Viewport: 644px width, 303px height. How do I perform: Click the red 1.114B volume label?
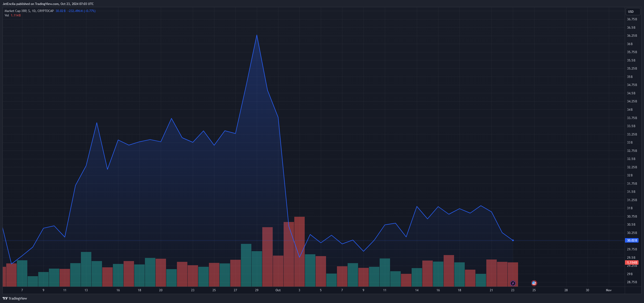click(x=632, y=263)
